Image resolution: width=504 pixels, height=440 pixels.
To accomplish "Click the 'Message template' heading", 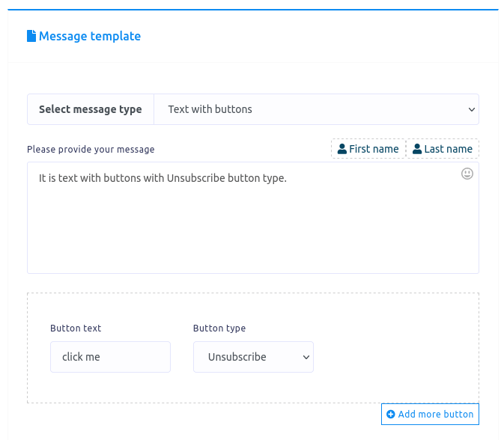I will pos(90,36).
